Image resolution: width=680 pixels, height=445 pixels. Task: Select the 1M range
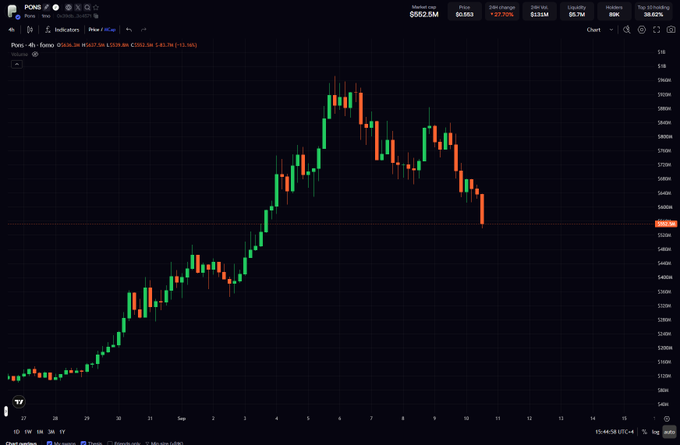coord(39,432)
